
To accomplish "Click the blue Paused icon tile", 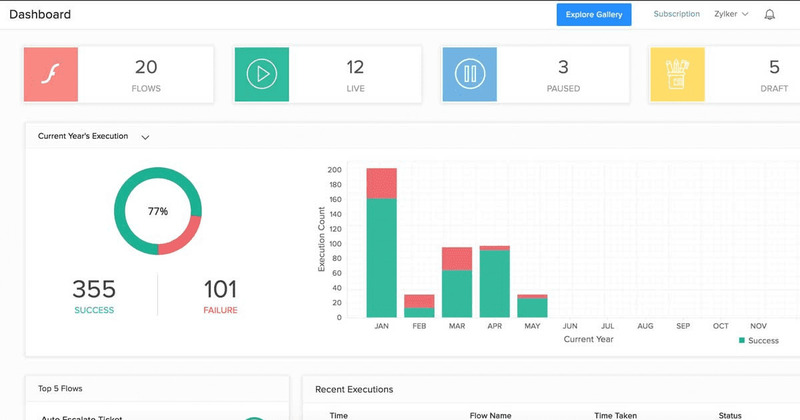I will (x=469, y=75).
